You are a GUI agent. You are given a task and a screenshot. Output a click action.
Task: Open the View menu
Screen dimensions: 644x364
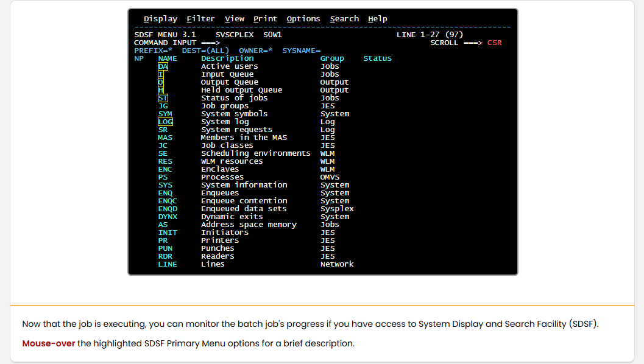click(x=235, y=19)
